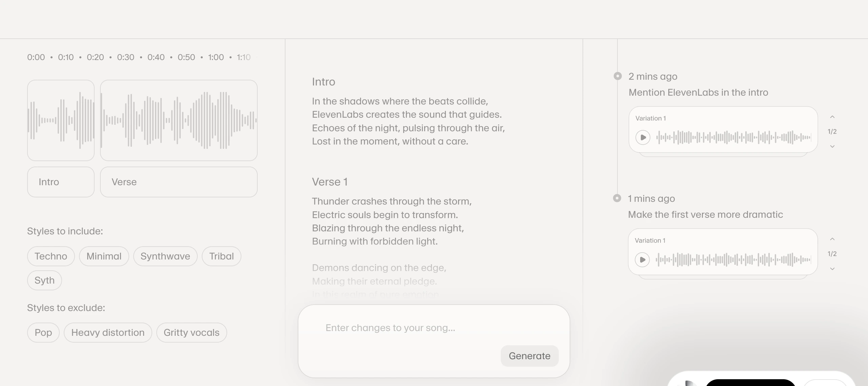This screenshot has height=386, width=868.
Task: Click the Verse waveform clip
Action: pos(179,120)
